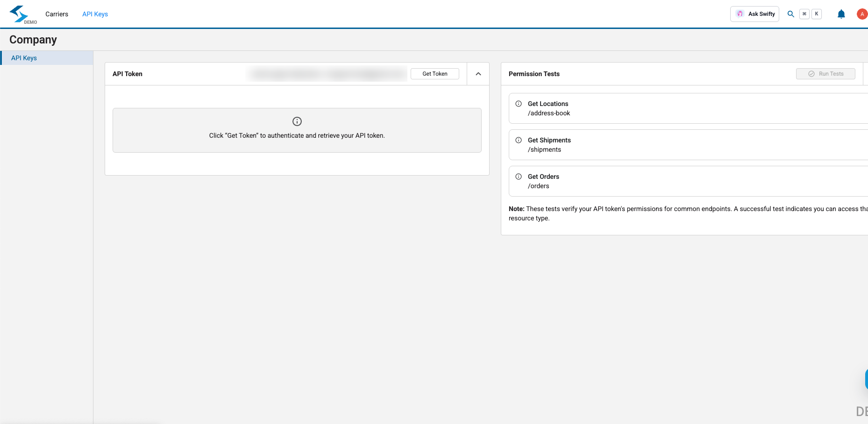Collapse the API Token panel

coord(478,74)
